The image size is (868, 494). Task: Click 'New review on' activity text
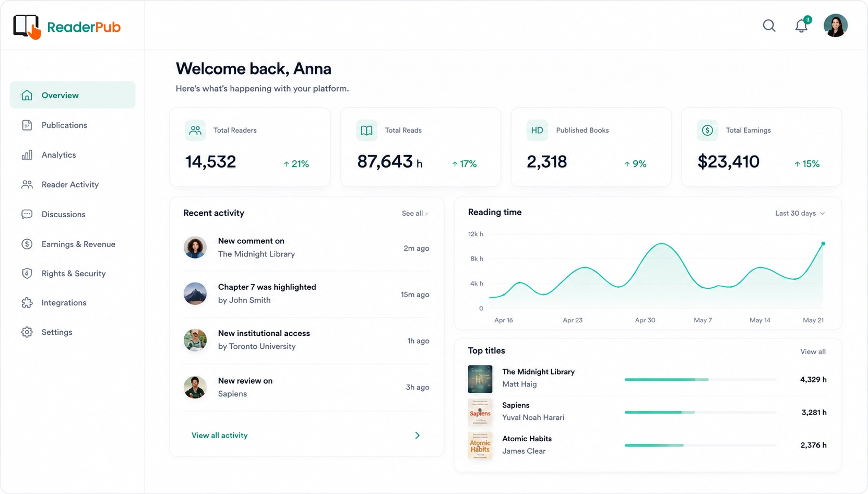click(x=245, y=381)
